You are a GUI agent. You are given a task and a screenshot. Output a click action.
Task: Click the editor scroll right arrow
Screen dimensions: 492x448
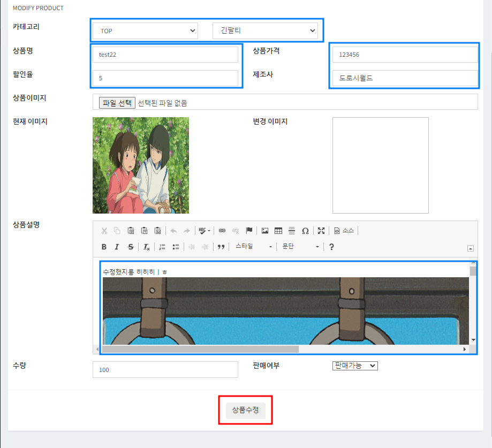click(465, 349)
